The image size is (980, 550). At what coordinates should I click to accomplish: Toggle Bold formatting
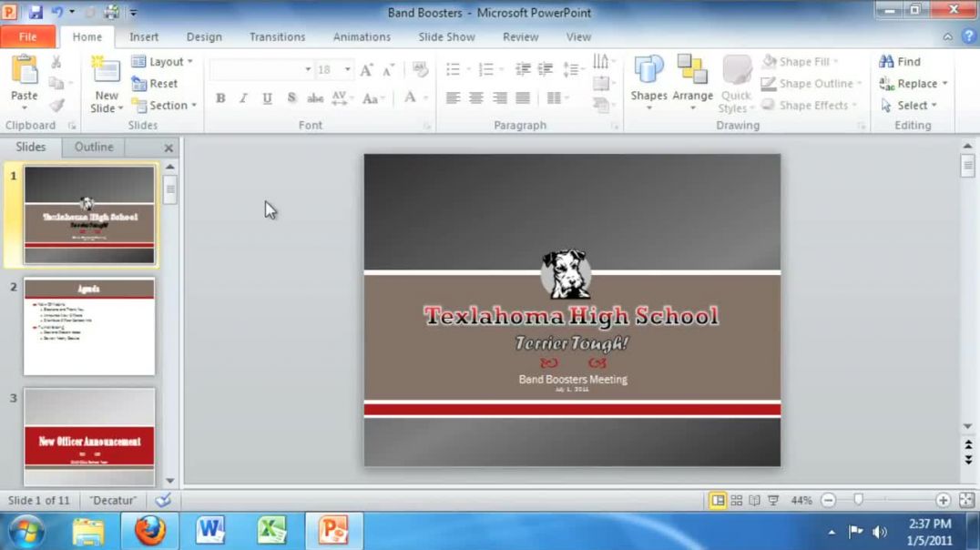(x=220, y=98)
